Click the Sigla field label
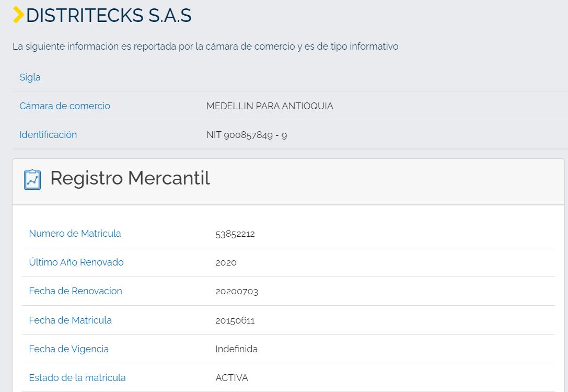The image size is (568, 392). [30, 77]
